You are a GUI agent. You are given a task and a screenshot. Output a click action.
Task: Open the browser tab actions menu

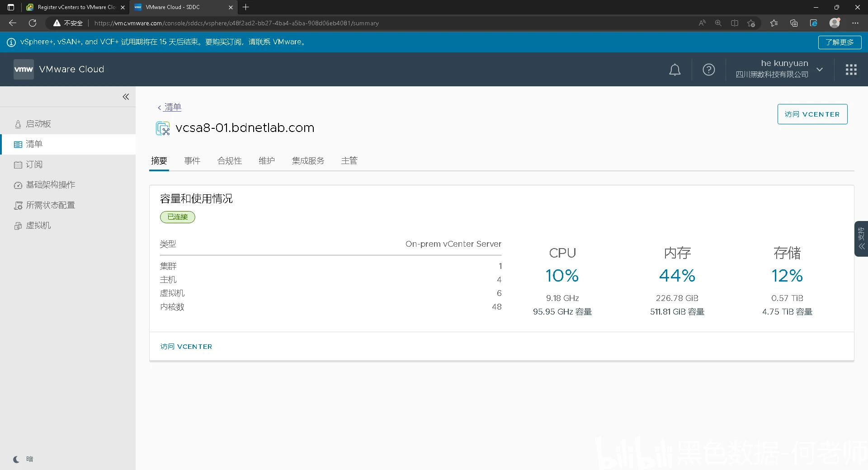point(11,7)
